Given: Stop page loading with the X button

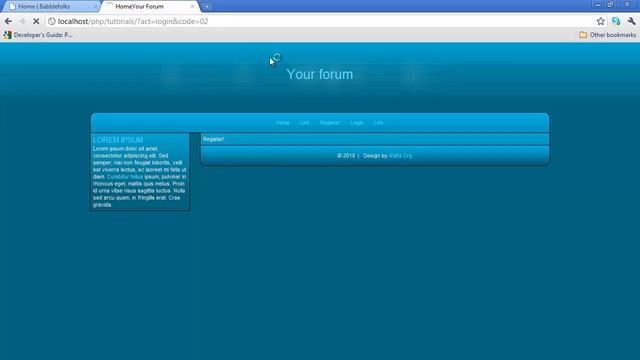Looking at the screenshot, I should (36, 21).
